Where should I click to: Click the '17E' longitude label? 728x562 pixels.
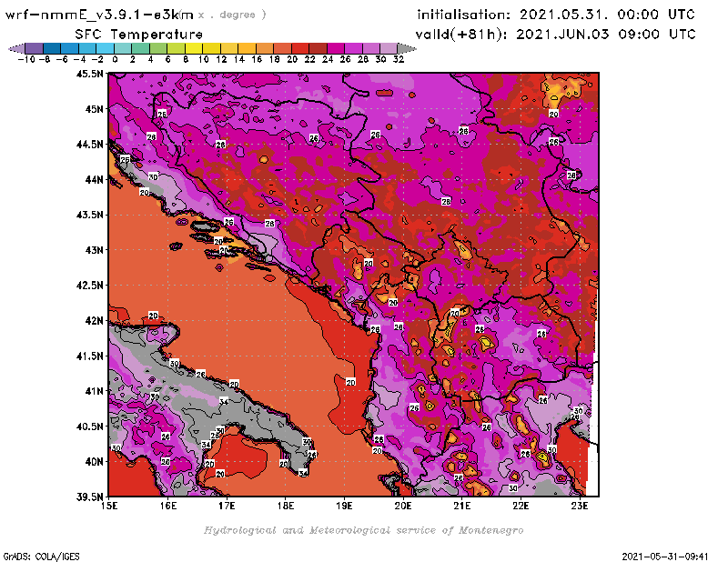[227, 506]
